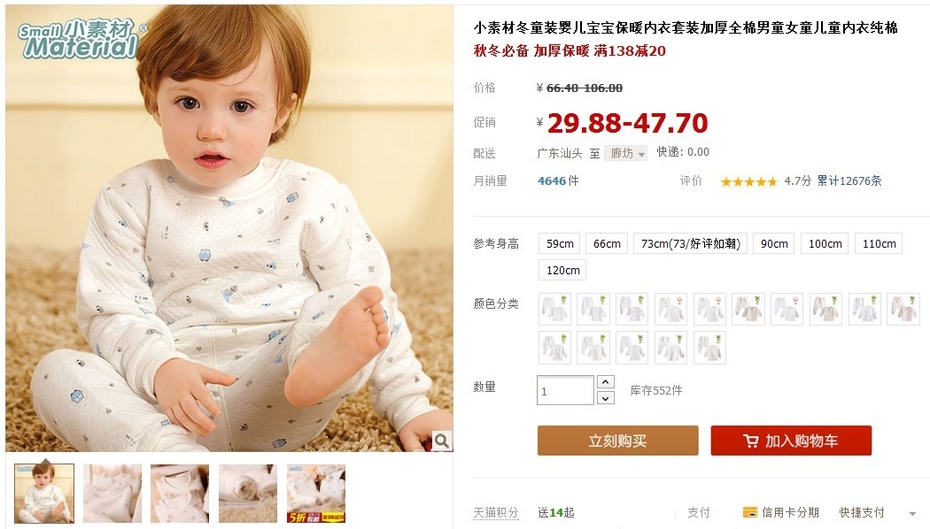This screenshot has width=930, height=529.
Task: Click the five-star rating icons
Action: 749,181
